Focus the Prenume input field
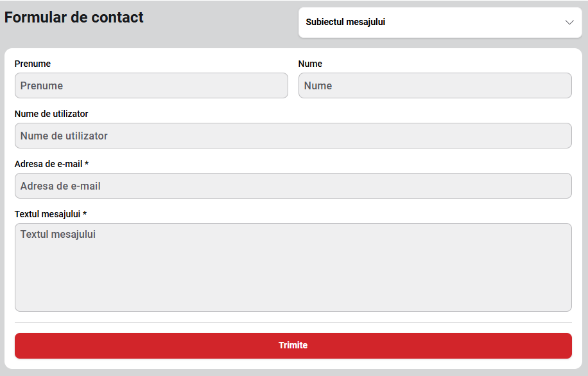Image resolution: width=588 pixels, height=376 pixels. click(x=151, y=85)
